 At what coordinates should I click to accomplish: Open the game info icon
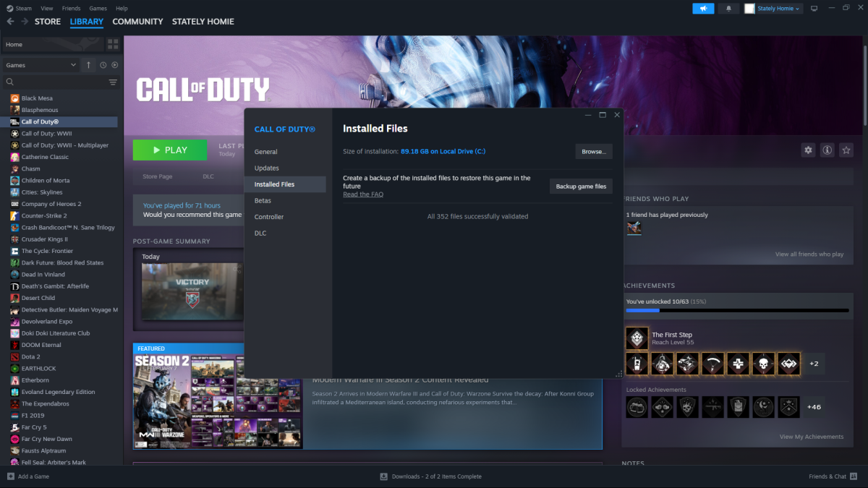[x=827, y=150]
